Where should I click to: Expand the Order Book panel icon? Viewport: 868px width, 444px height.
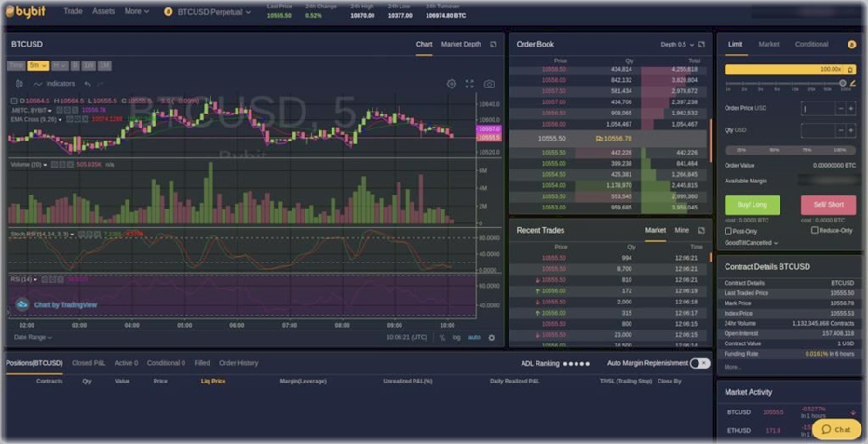click(x=701, y=44)
